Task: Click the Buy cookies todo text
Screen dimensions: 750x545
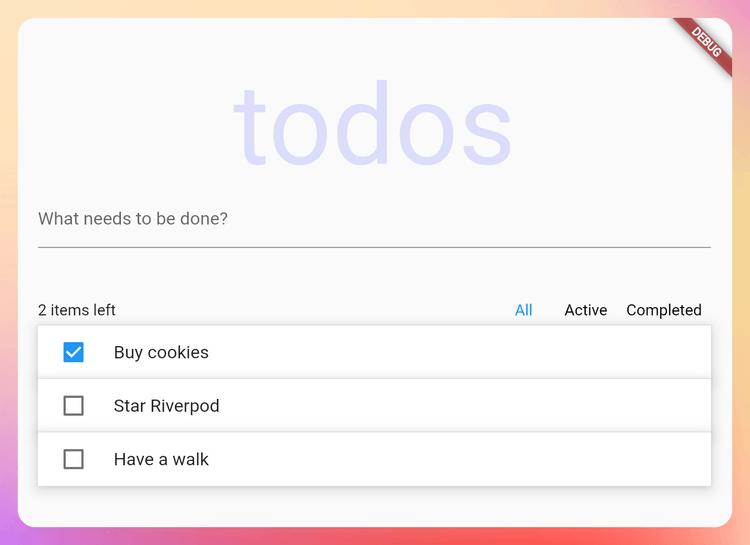Action: click(161, 353)
